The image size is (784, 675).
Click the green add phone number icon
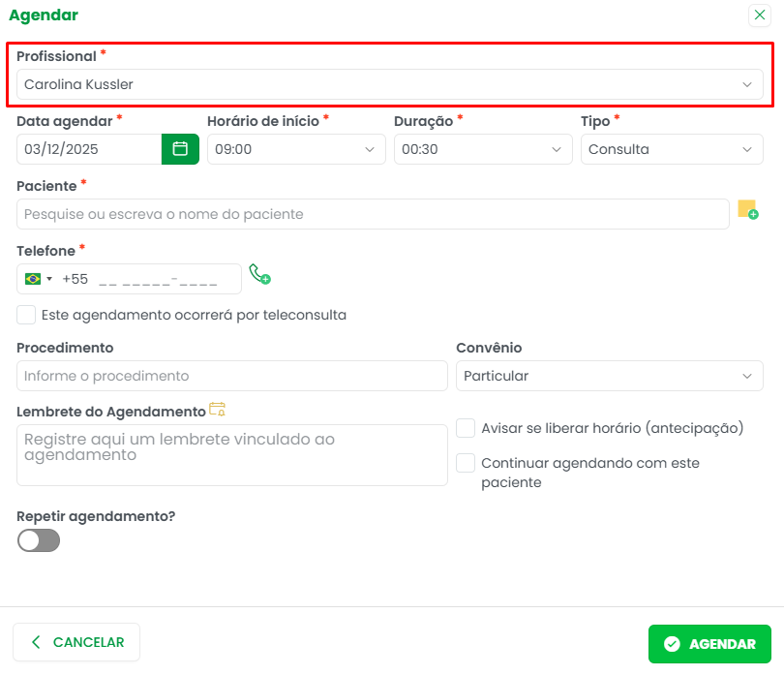tap(259, 274)
